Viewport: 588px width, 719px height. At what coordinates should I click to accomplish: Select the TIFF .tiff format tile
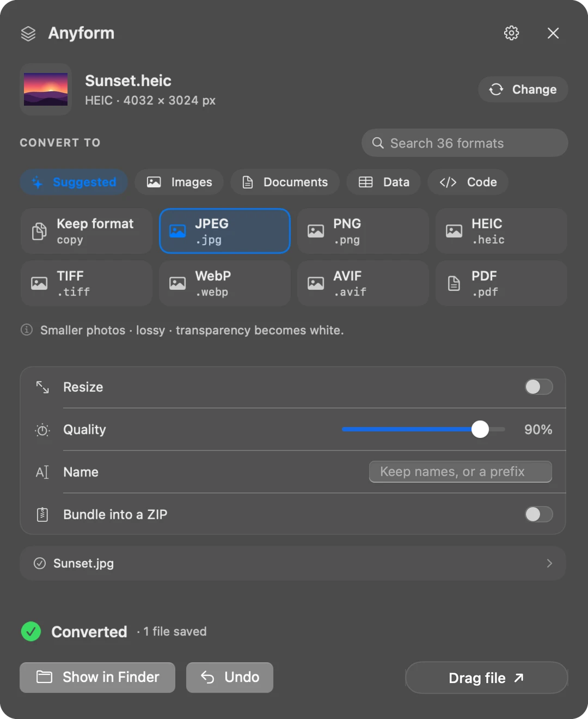coord(87,283)
